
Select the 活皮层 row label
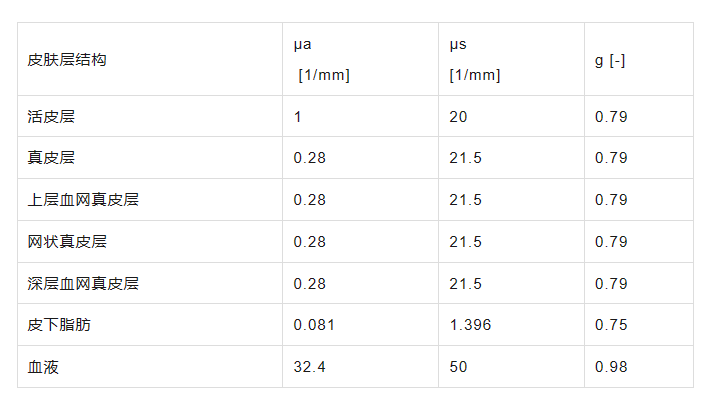tap(51, 117)
